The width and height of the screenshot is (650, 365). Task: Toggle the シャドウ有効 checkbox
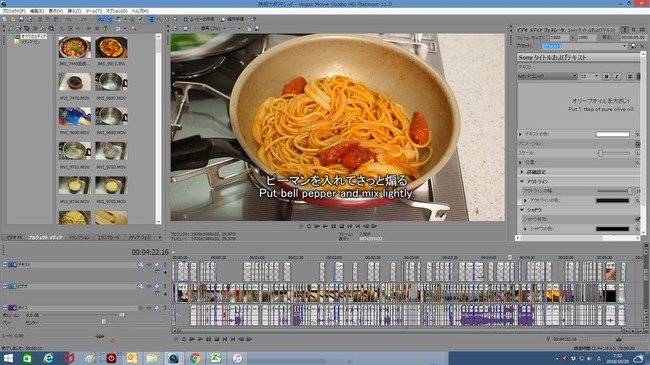click(x=638, y=219)
